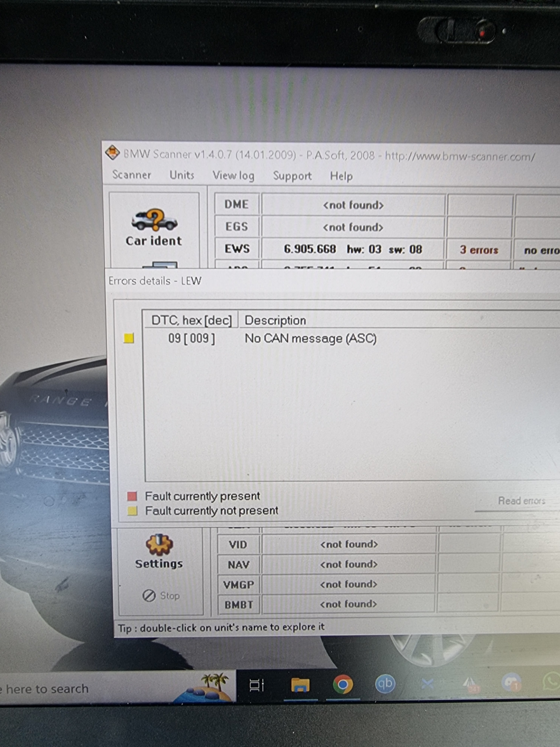This screenshot has width=560, height=747.
Task: Click the DTC, hex [dec] column header
Action: pyautogui.click(x=191, y=320)
